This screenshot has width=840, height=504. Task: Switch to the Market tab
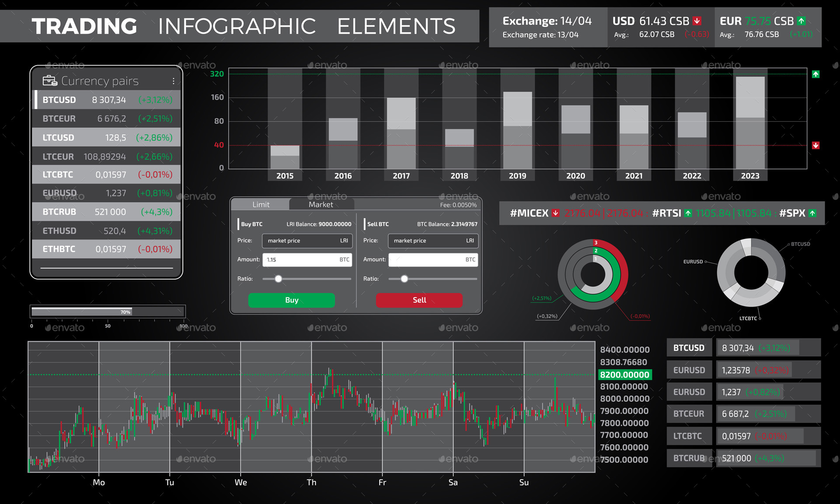click(x=321, y=204)
